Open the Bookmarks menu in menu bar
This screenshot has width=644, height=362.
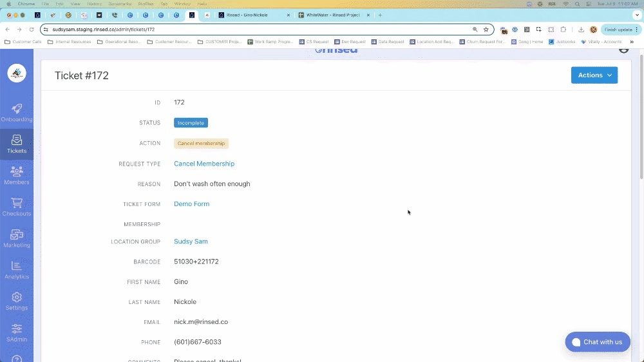click(120, 4)
